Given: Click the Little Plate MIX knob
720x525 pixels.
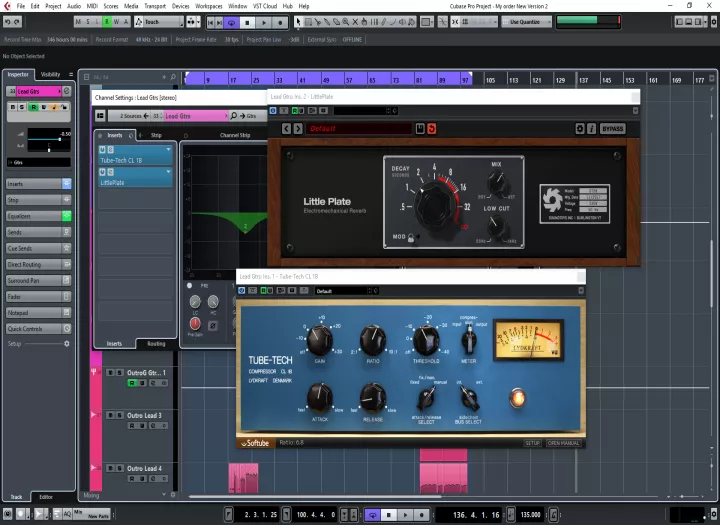Looking at the screenshot, I should click(x=496, y=182).
